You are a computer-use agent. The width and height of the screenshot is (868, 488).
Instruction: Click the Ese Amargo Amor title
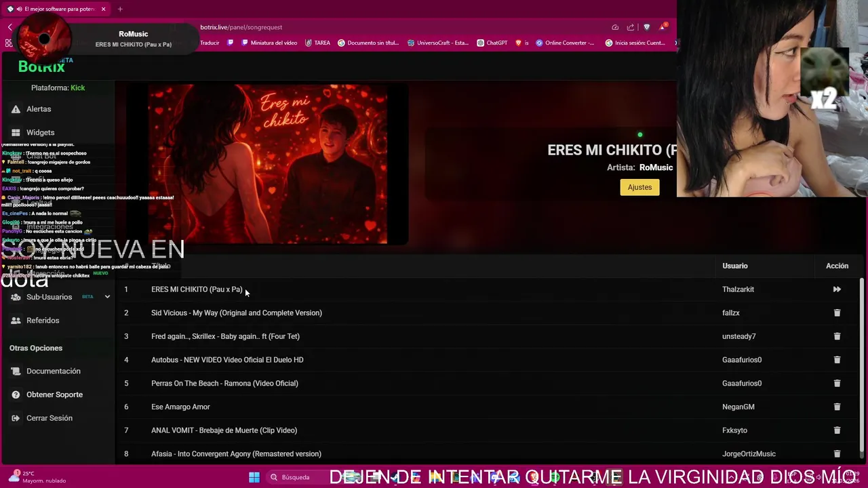point(180,407)
